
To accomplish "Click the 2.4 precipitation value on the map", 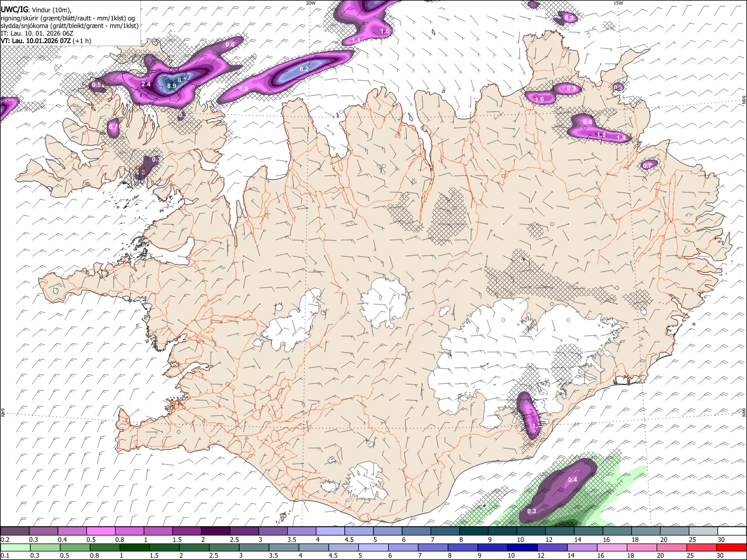I will 146,84.
